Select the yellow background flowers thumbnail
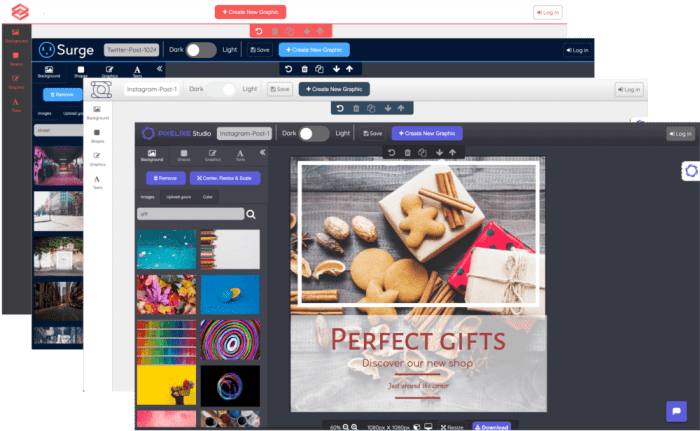This screenshot has width=700, height=431. point(166,385)
